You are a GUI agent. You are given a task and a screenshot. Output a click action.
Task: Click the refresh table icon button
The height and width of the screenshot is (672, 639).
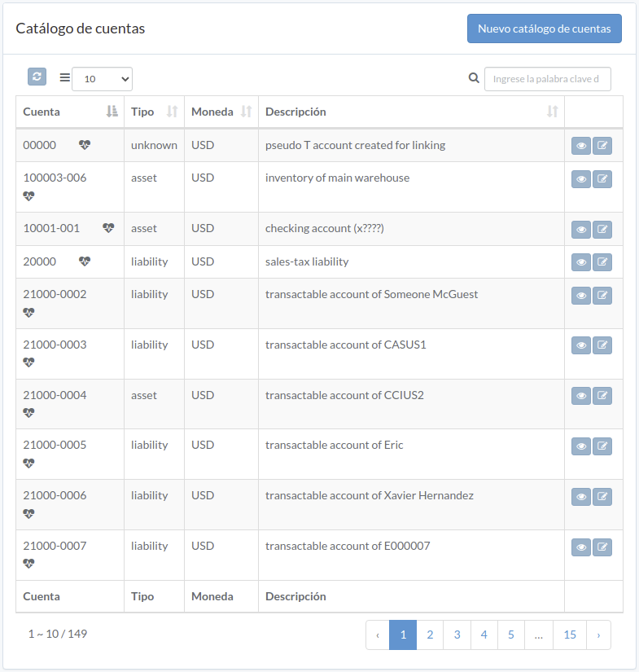(x=37, y=77)
